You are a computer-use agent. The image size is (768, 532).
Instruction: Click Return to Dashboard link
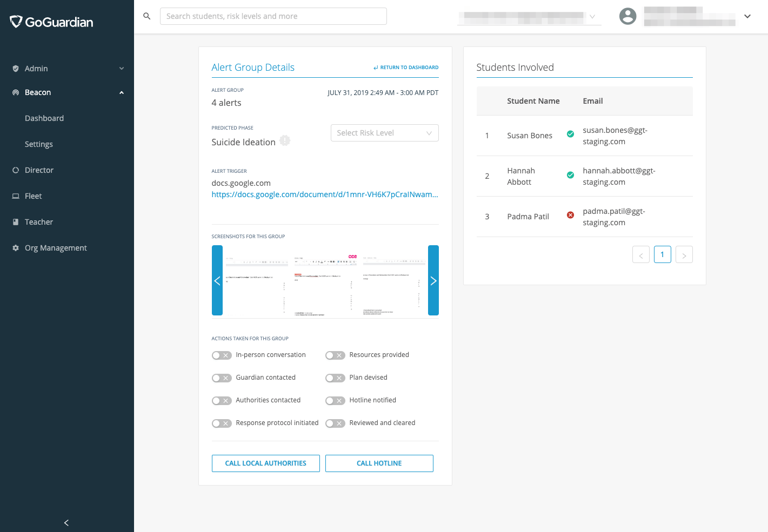406,68
